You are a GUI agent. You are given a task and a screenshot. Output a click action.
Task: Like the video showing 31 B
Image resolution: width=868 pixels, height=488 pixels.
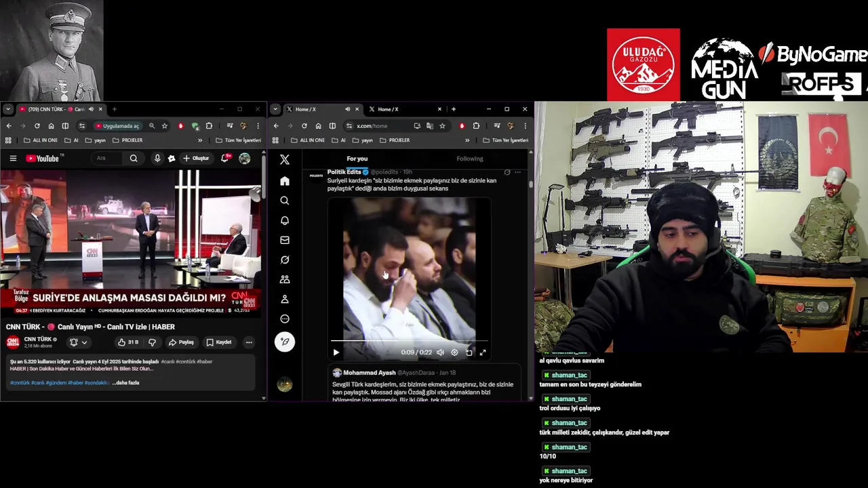pyautogui.click(x=128, y=342)
